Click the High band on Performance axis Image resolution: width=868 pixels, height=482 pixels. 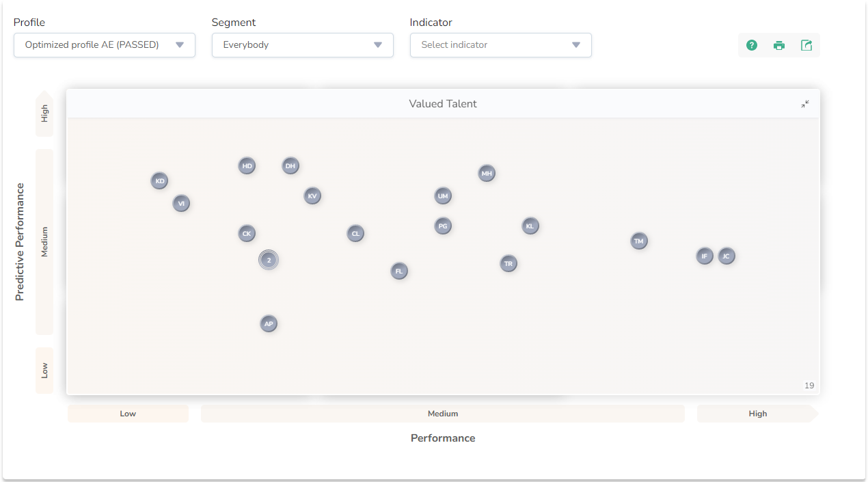pyautogui.click(x=757, y=414)
